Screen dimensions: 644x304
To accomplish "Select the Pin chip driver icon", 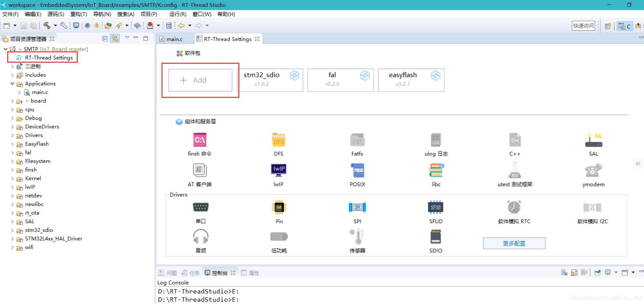I will click(x=279, y=207).
